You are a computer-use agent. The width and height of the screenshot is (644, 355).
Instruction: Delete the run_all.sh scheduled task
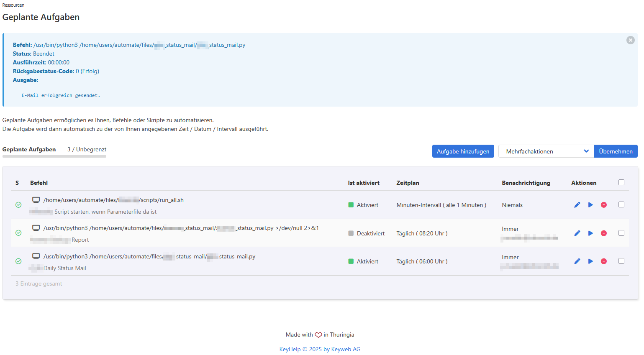click(604, 205)
